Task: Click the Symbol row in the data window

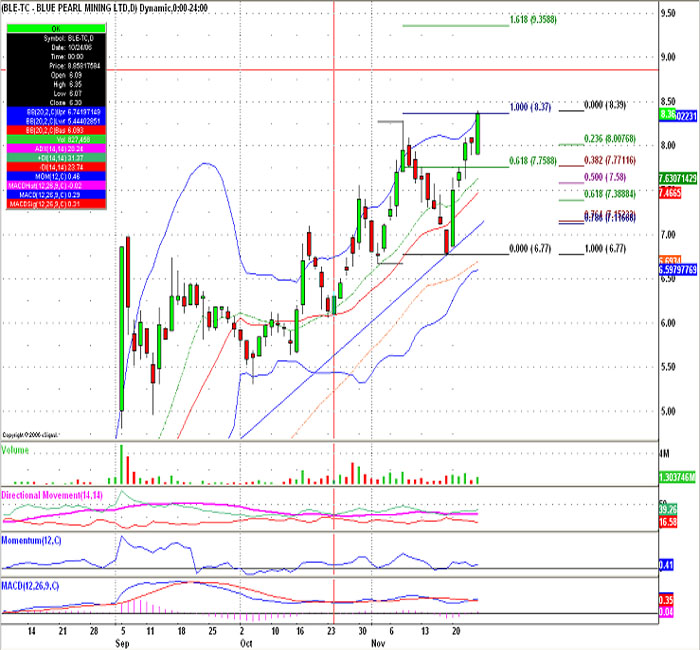Action: pyautogui.click(x=56, y=38)
